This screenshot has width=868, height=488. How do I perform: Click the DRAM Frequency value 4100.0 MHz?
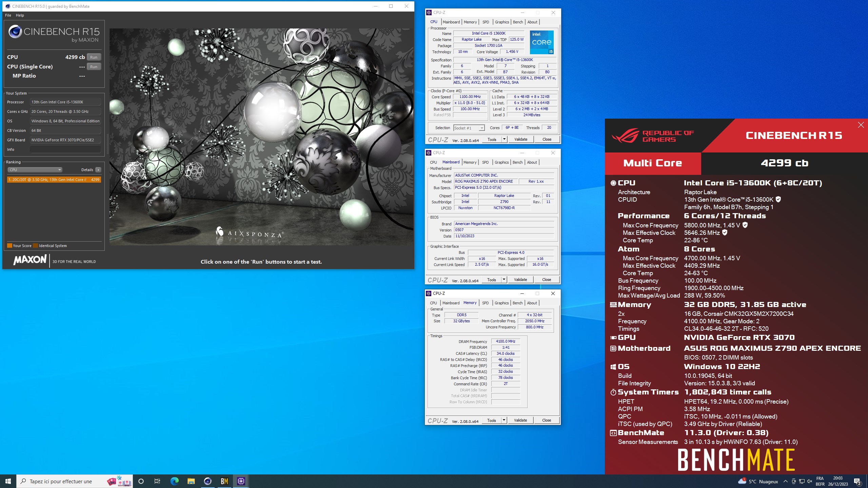pos(506,341)
